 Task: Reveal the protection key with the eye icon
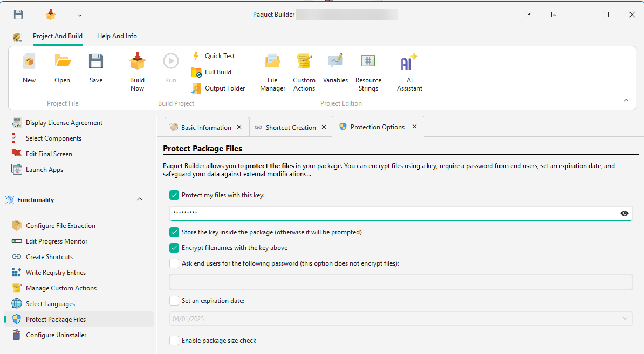pyautogui.click(x=624, y=213)
